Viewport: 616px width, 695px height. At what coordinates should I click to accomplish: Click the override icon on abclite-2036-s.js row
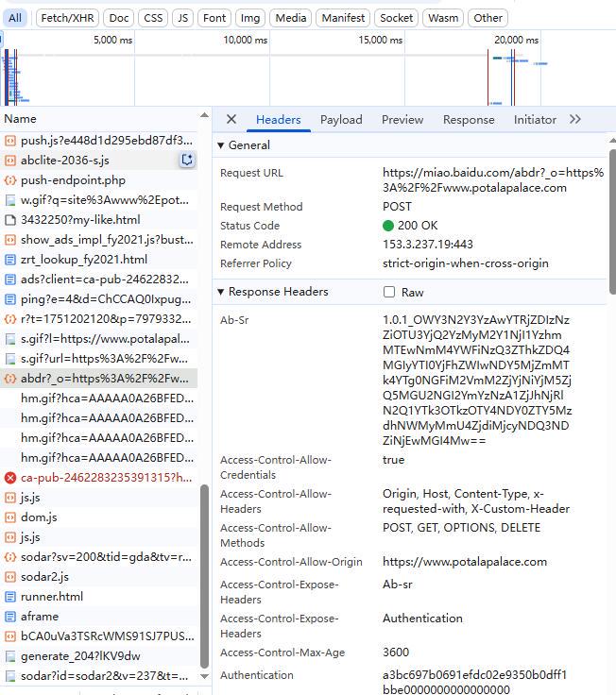pyautogui.click(x=187, y=160)
